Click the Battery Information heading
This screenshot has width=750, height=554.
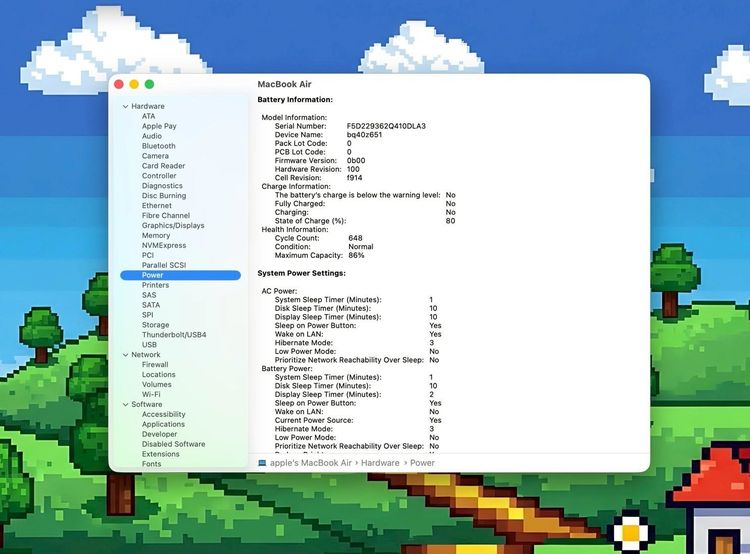295,100
